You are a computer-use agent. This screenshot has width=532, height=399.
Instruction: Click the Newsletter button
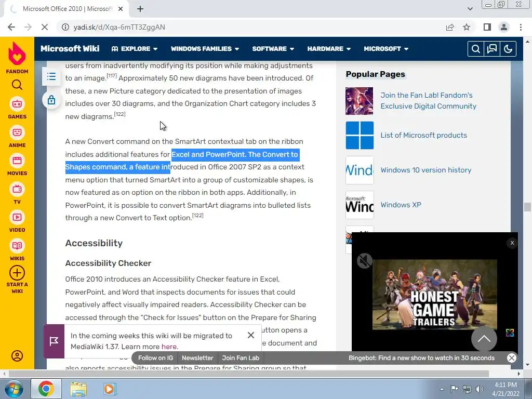[x=197, y=358]
